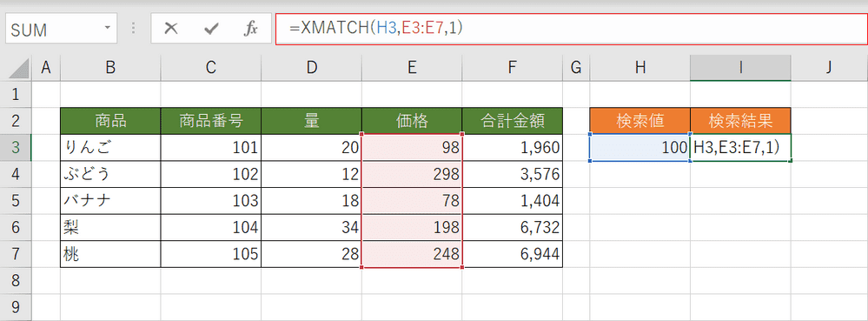Viewport: 868px width, 321px height.
Task: Click the 商品 header cell
Action: [110, 121]
